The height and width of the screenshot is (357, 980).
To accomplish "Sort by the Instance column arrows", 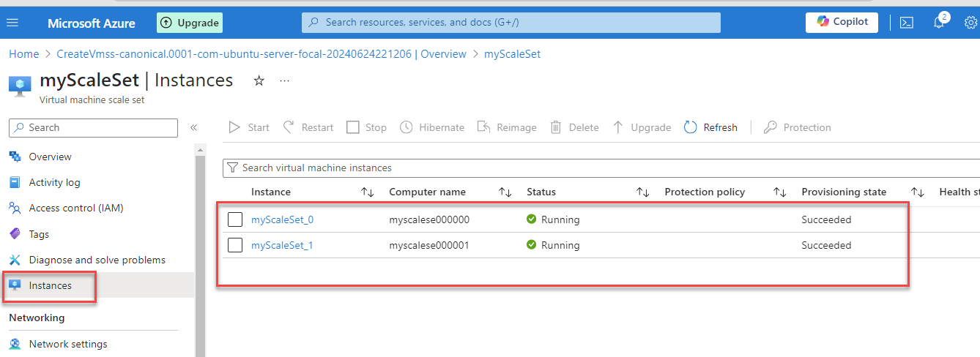I will tap(368, 192).
